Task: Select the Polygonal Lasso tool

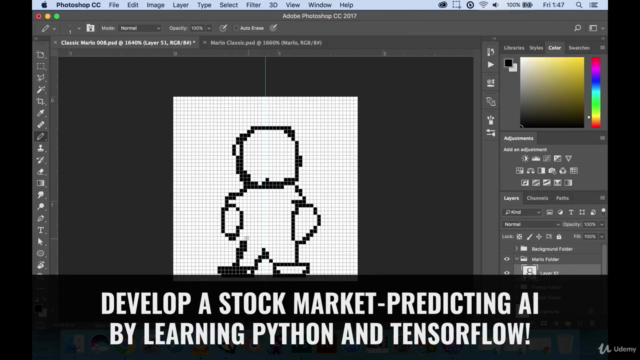Action: pyautogui.click(x=40, y=78)
